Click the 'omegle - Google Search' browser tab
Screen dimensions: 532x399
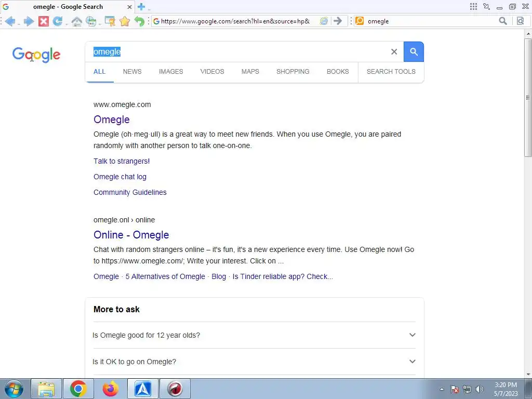click(68, 7)
